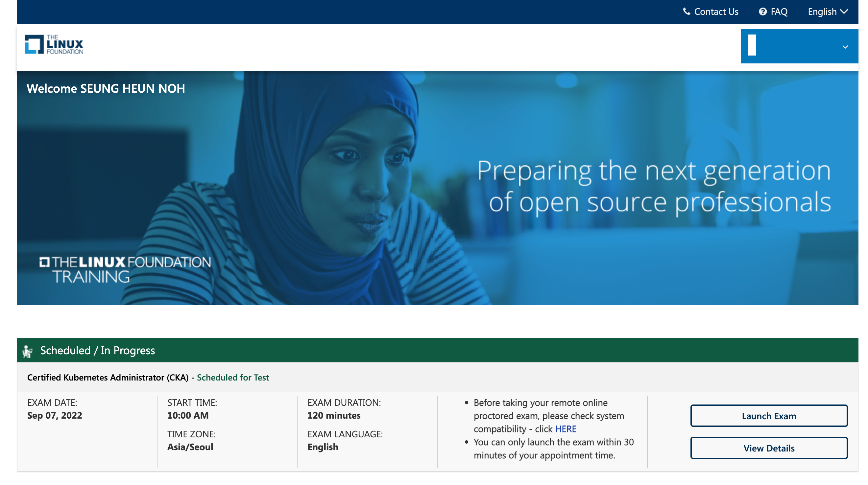This screenshot has width=868, height=485.
Task: Click the chevron next to English
Action: click(844, 12)
